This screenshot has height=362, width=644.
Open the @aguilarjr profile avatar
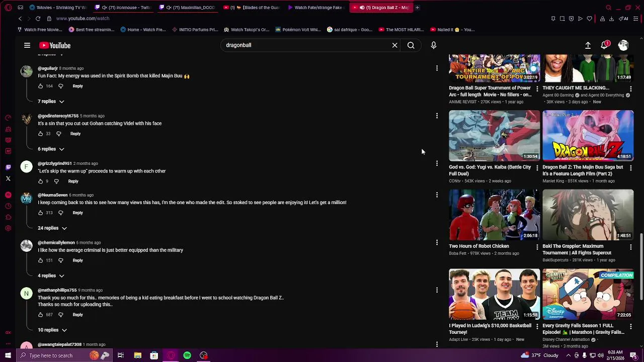26,71
